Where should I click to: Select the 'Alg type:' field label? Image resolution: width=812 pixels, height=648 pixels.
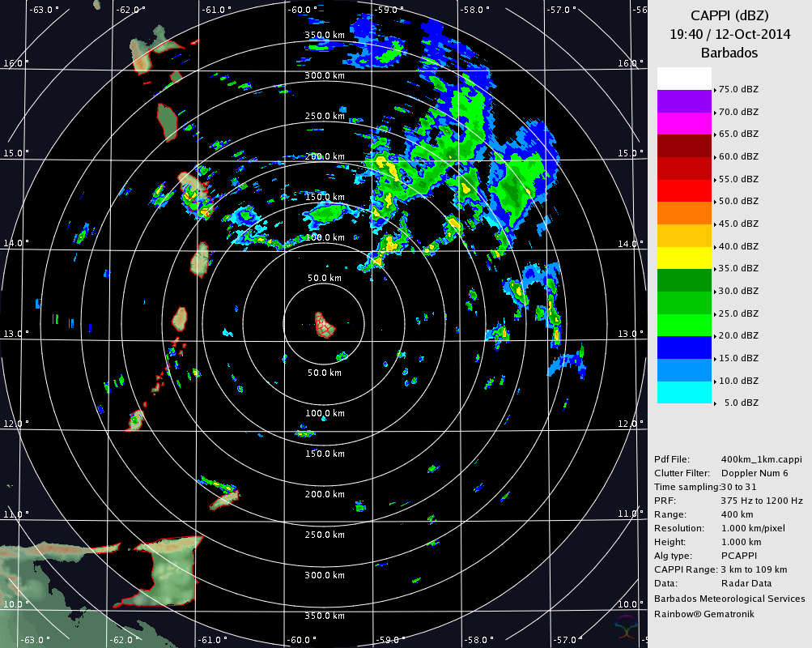pyautogui.click(x=673, y=556)
